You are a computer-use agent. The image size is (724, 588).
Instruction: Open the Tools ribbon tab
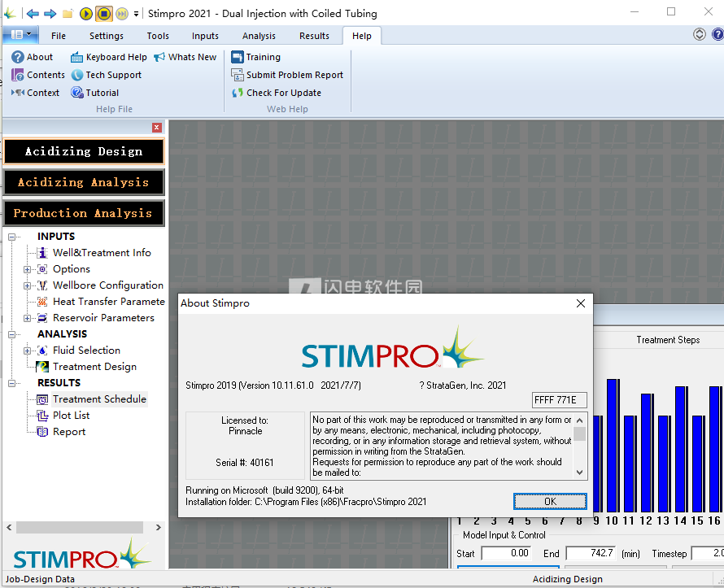(x=158, y=36)
